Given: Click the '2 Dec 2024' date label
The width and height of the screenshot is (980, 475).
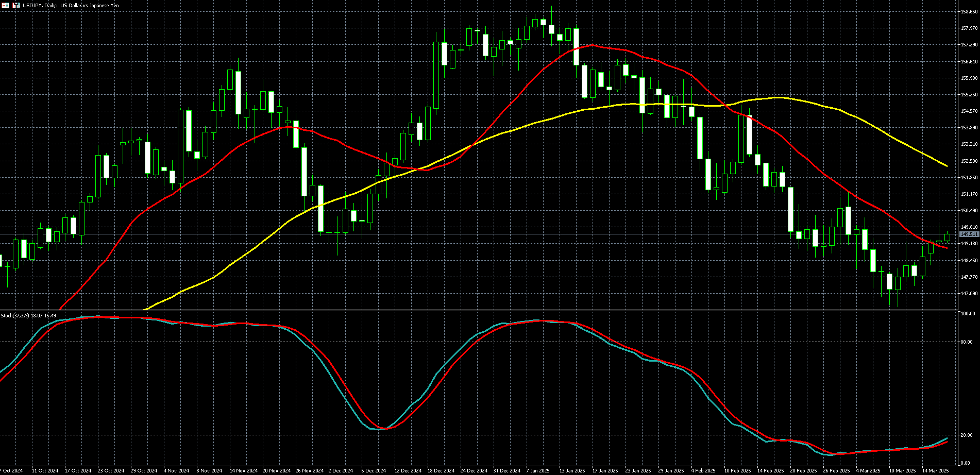Looking at the screenshot, I should click(342, 471).
